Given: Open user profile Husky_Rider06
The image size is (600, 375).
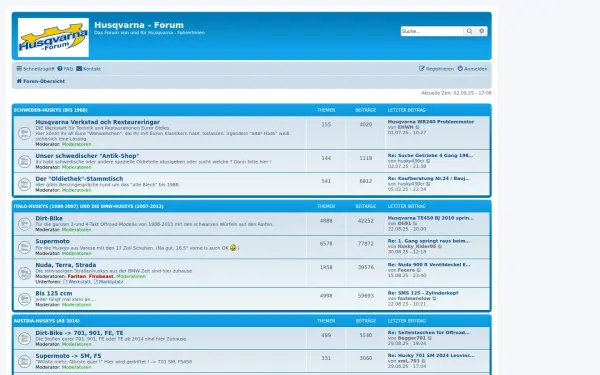Looking at the screenshot, I should (417, 247).
